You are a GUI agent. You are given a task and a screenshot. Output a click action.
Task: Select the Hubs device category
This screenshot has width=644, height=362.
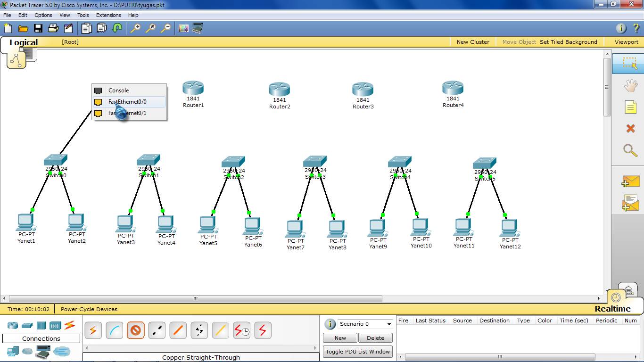tap(41, 326)
